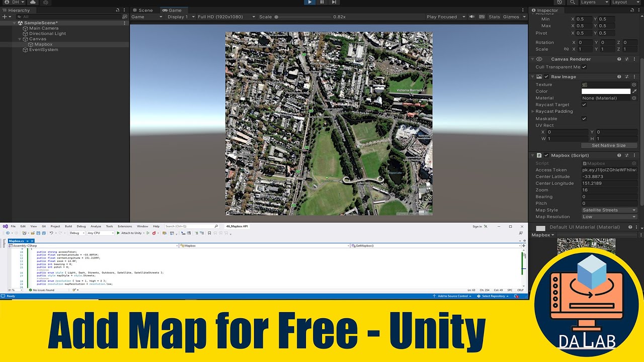644x362 pixels.
Task: Open the undo history icon in the top bar
Action: pos(559,2)
